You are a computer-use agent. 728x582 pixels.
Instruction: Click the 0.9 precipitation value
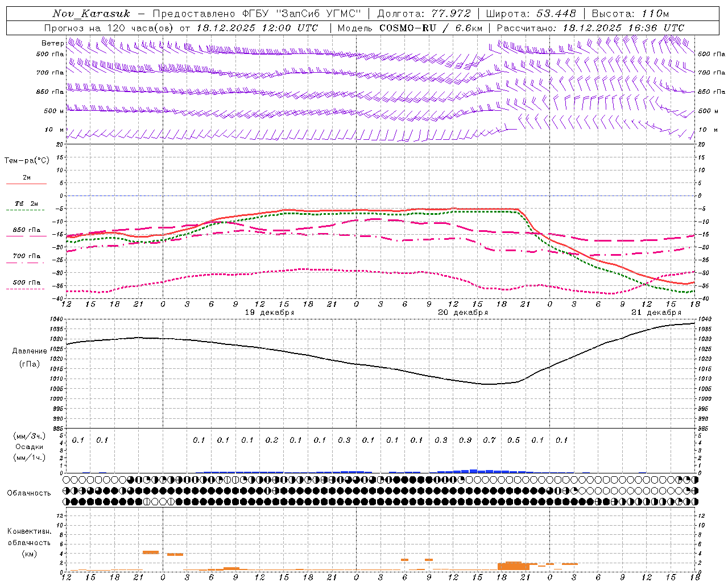(x=465, y=440)
